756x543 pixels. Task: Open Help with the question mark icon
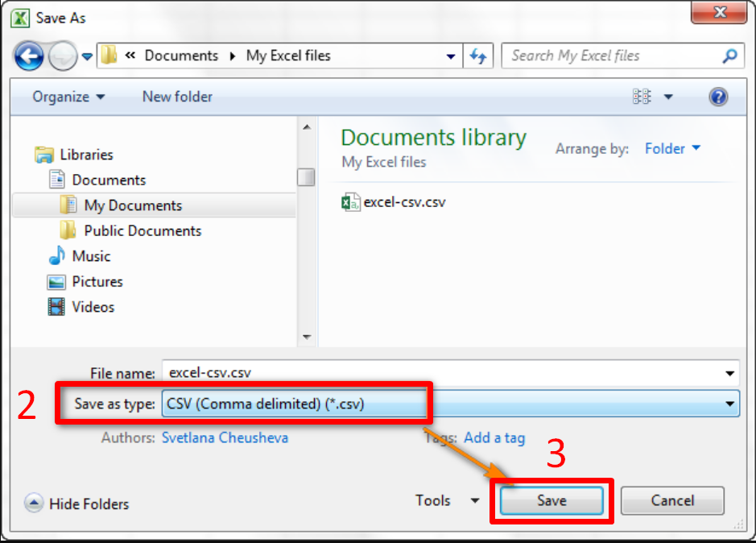(x=718, y=97)
